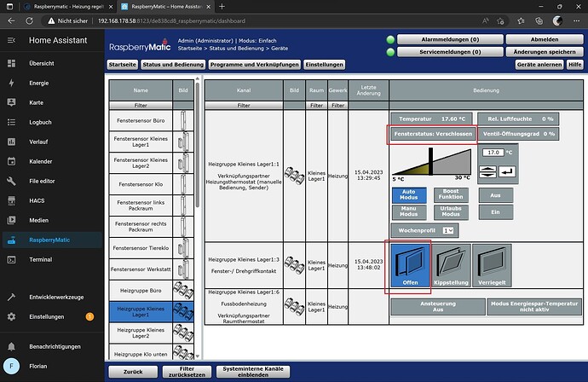The height and width of the screenshot is (382, 588).
Task: Confirm temperature with the enter arrow button
Action: (x=507, y=171)
